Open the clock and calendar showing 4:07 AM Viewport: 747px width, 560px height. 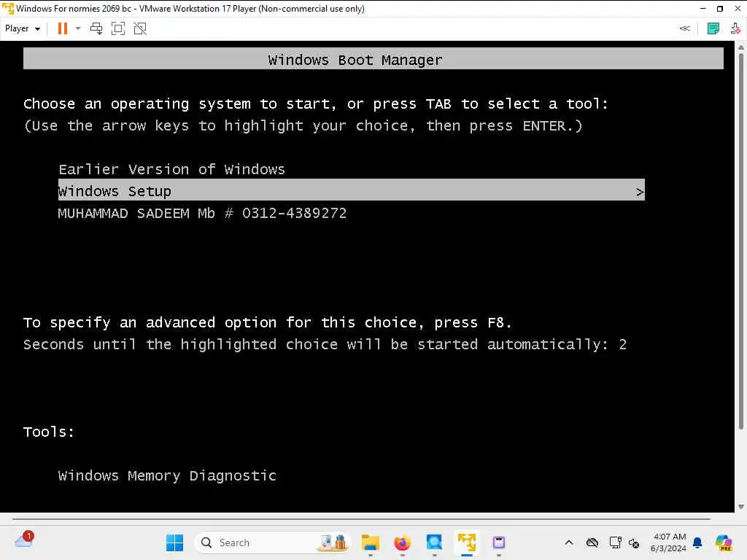click(x=669, y=542)
